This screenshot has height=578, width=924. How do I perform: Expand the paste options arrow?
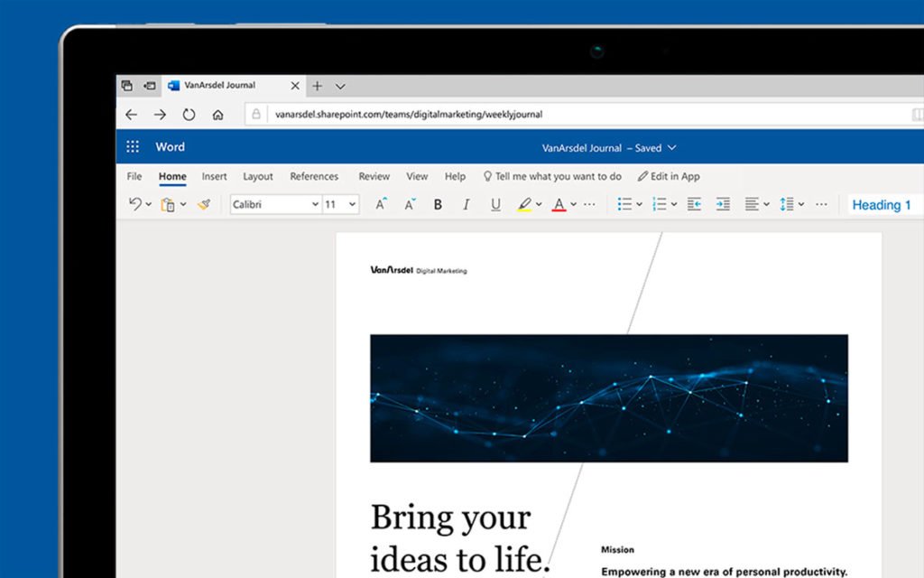coord(183,205)
